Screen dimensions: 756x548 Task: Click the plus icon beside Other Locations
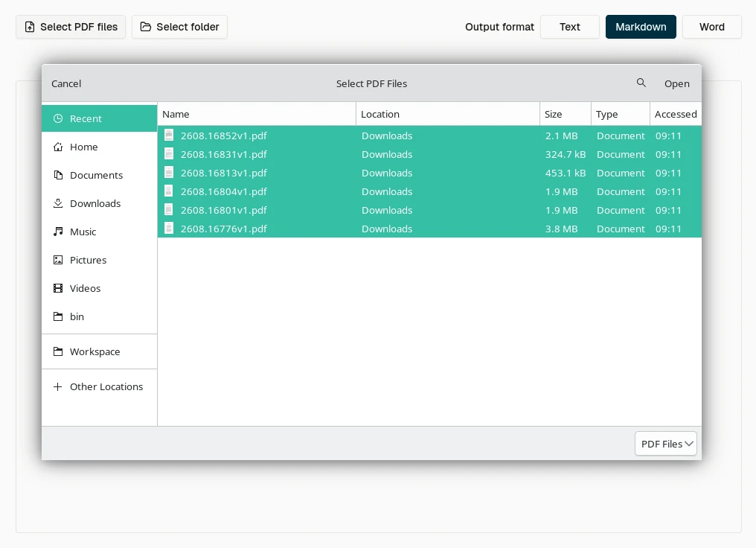pos(58,387)
